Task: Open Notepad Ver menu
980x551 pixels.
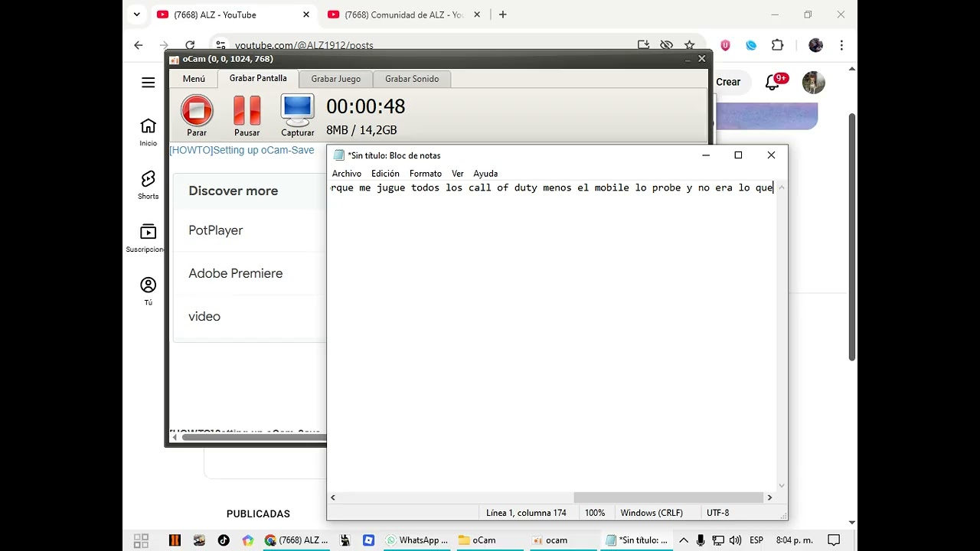Action: pos(457,174)
